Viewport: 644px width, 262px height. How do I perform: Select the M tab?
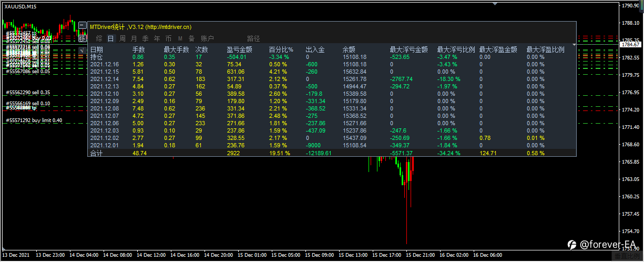click(180, 38)
